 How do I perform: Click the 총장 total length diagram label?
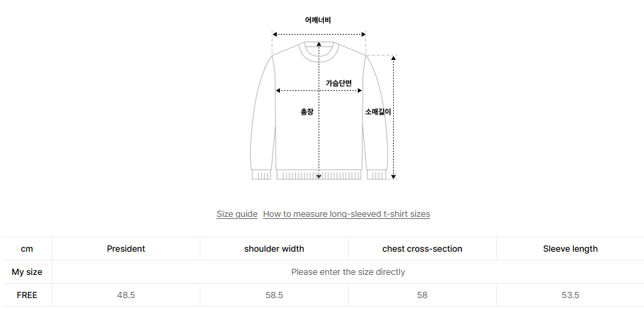(x=307, y=111)
